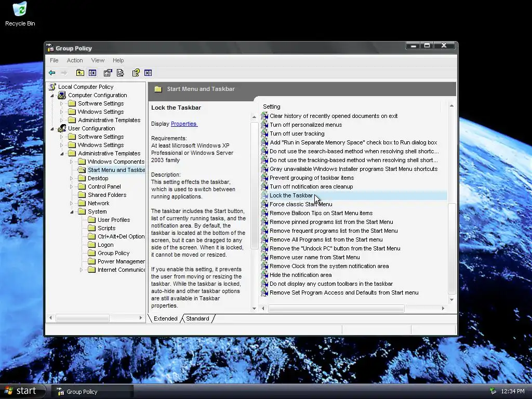This screenshot has width=532, height=399.
Task: Click icon next to Turn off personalized menus
Action: [264, 125]
